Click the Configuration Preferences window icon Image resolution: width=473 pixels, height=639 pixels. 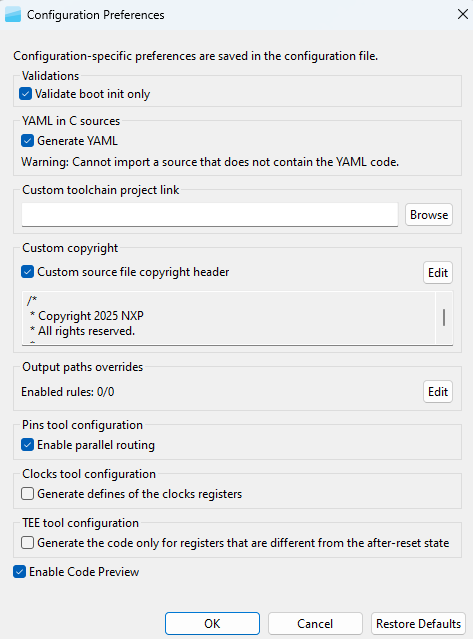tap(13, 15)
